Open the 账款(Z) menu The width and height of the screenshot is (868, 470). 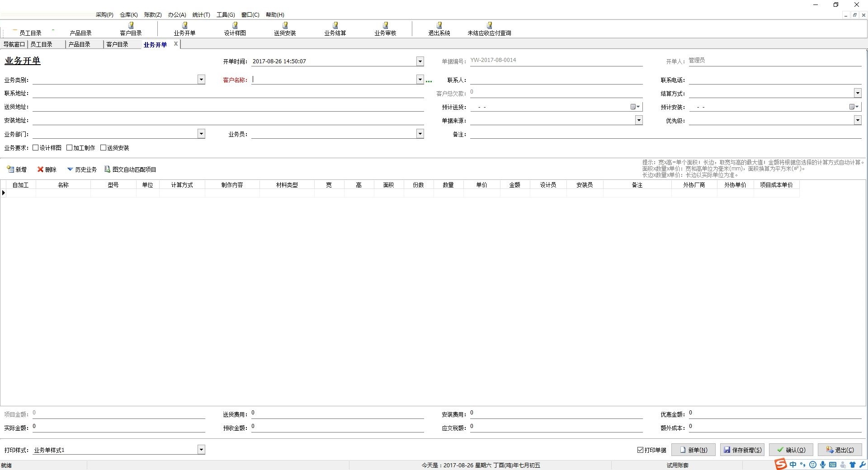(x=153, y=15)
